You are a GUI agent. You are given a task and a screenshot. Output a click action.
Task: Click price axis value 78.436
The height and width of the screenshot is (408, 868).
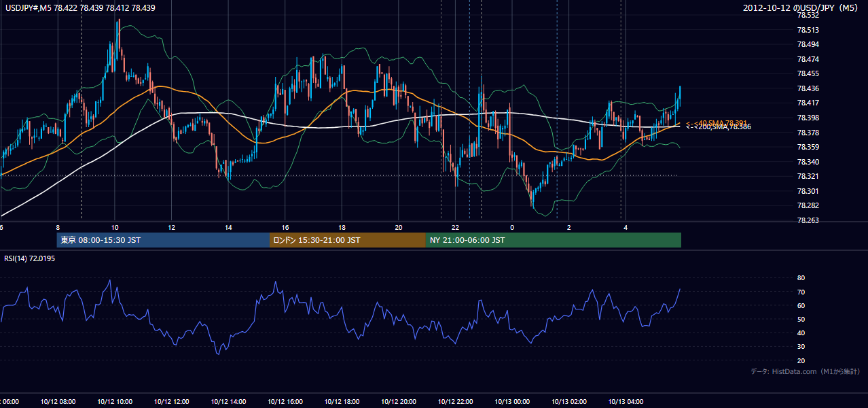pos(808,88)
